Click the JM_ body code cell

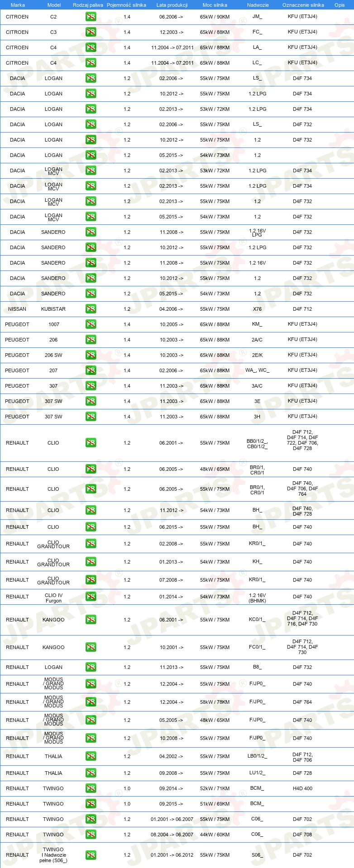coord(257,17)
